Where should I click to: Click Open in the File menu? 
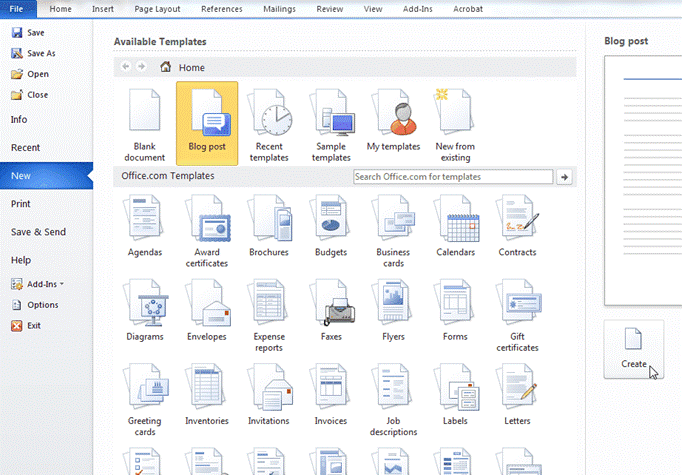coord(30,74)
